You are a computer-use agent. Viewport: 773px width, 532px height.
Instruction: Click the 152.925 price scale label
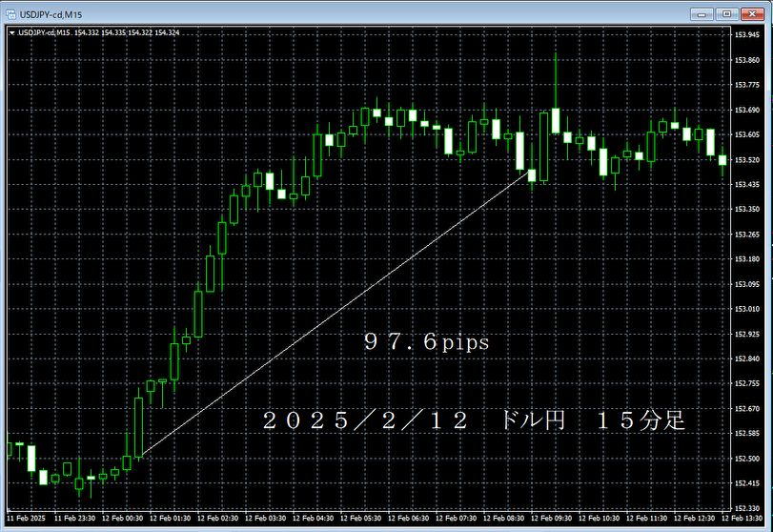click(747, 334)
